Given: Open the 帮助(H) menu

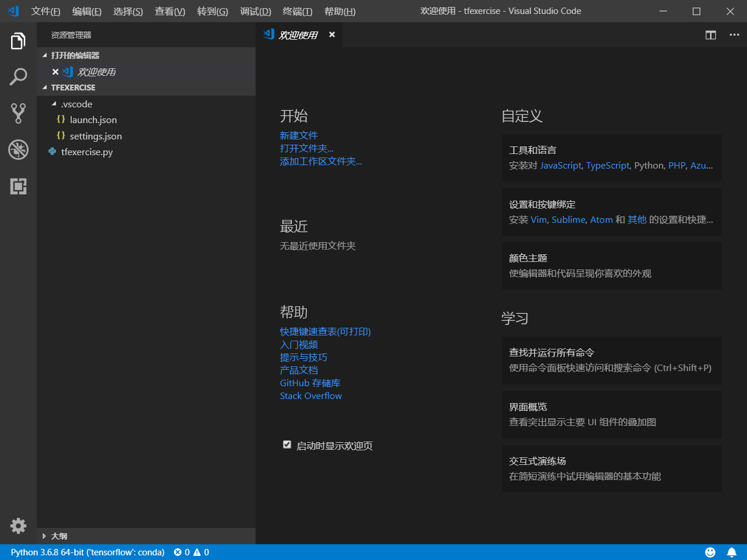Looking at the screenshot, I should pyautogui.click(x=340, y=11).
